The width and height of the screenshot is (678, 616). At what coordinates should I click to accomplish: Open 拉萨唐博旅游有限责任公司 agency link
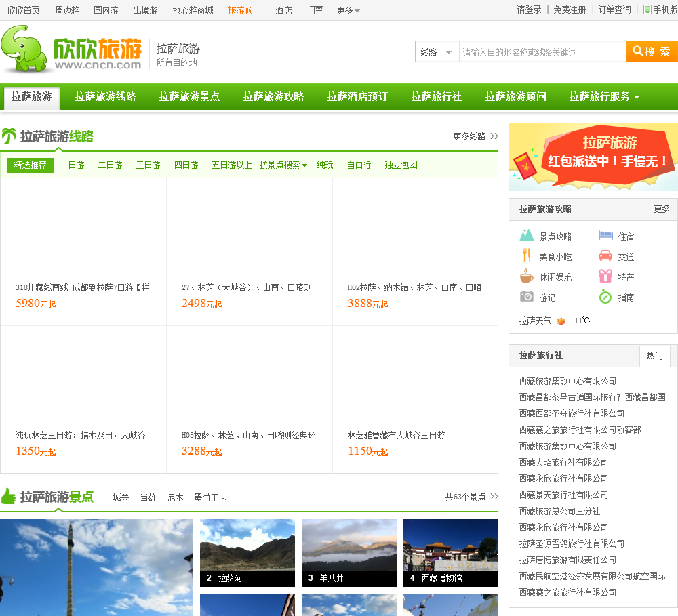(x=567, y=560)
